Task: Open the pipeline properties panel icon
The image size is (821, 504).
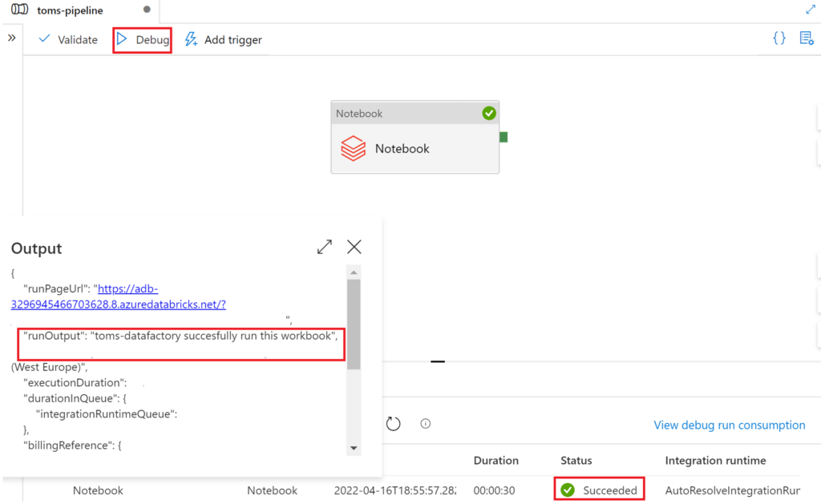Action: 807,38
